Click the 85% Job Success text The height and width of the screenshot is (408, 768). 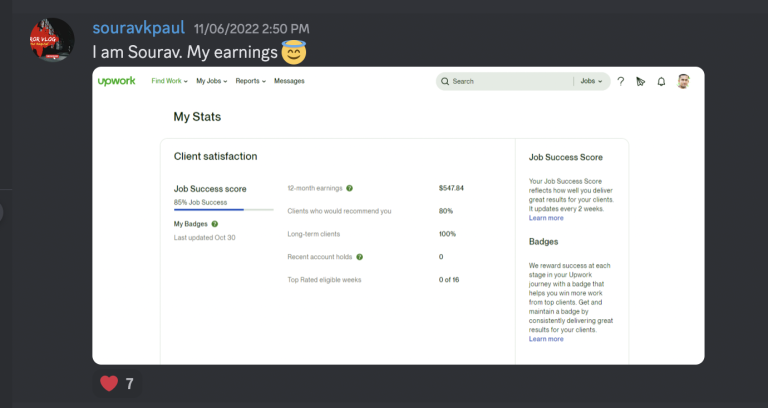[x=200, y=202]
